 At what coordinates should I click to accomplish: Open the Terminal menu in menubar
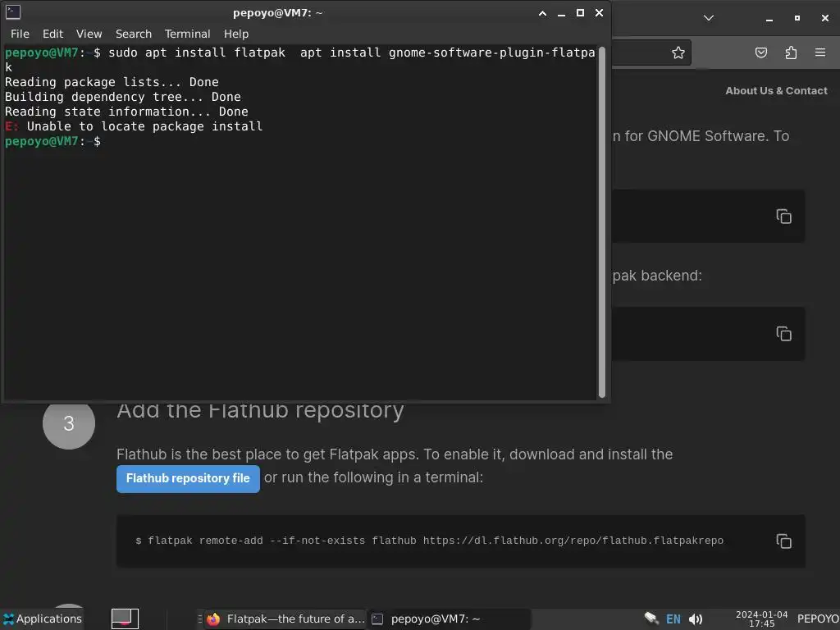point(187,34)
